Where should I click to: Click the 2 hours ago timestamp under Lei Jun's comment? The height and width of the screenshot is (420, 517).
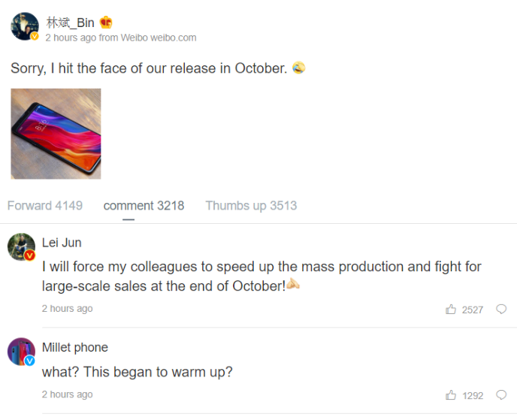point(68,309)
